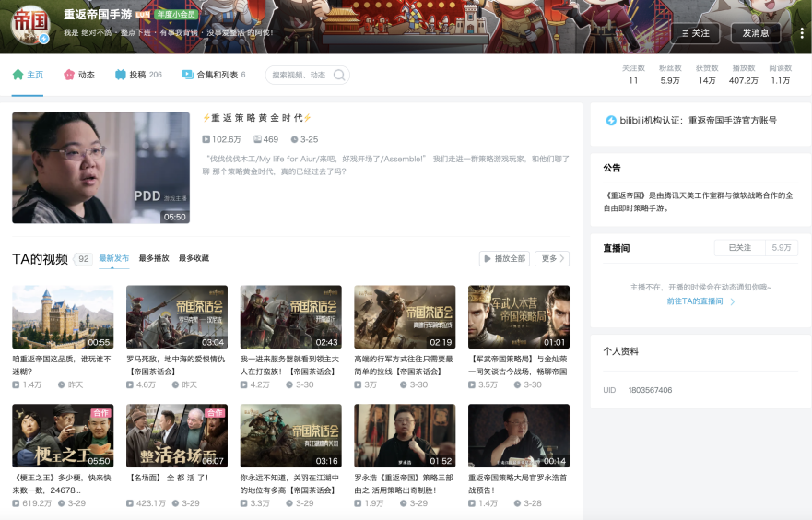
Task: Click the 发消息 message button
Action: pos(756,33)
